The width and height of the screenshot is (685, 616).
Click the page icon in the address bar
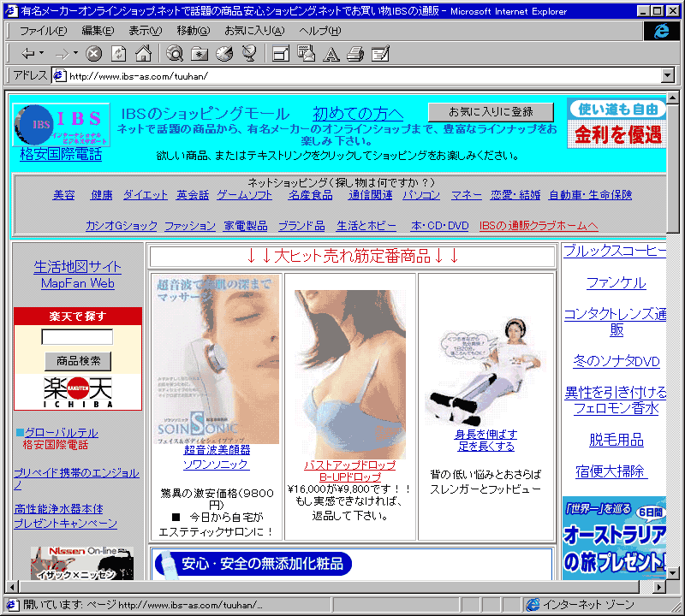pyautogui.click(x=59, y=75)
